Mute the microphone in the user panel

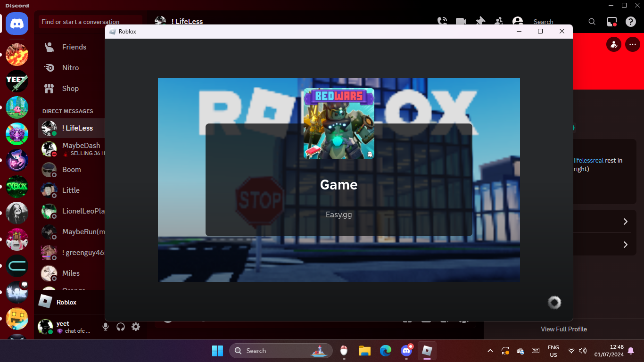coord(106,327)
